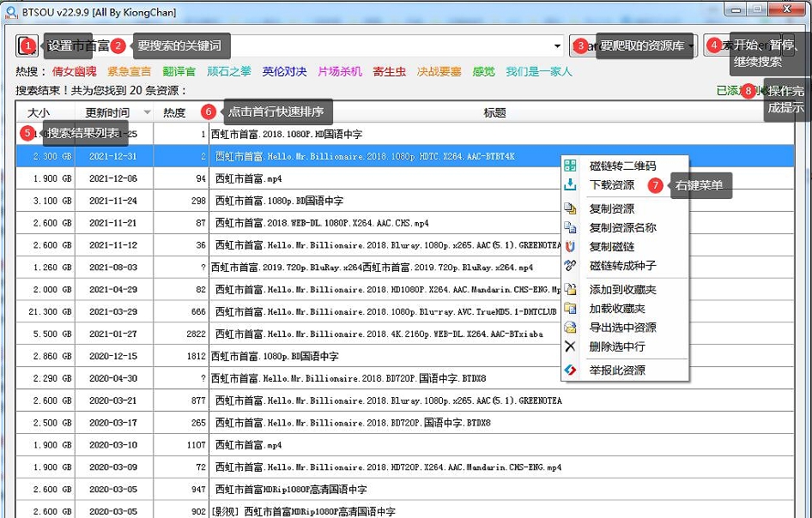Image resolution: width=812 pixels, height=518 pixels.
Task: Click the X icon for 删除选中行
Action: (570, 346)
